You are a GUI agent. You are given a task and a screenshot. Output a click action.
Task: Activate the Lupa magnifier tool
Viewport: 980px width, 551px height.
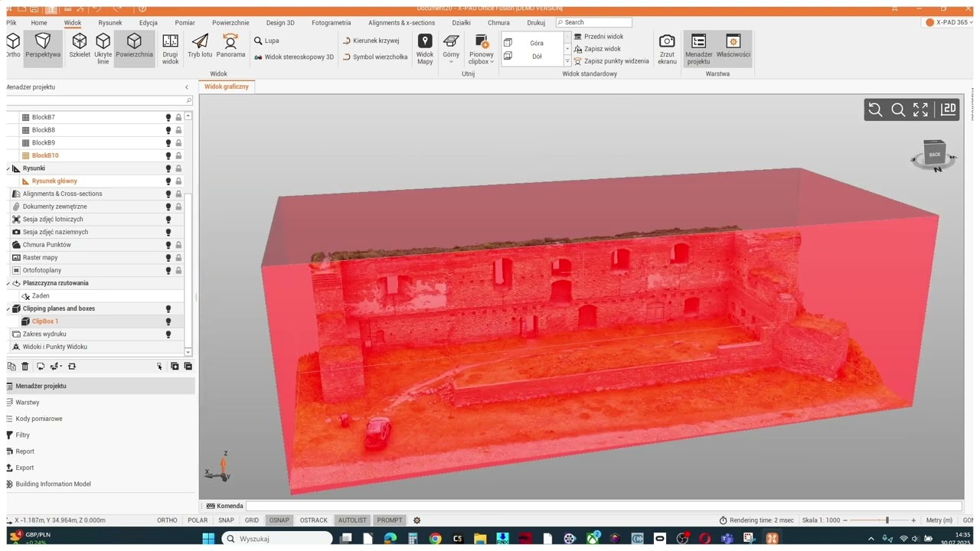tap(266, 41)
